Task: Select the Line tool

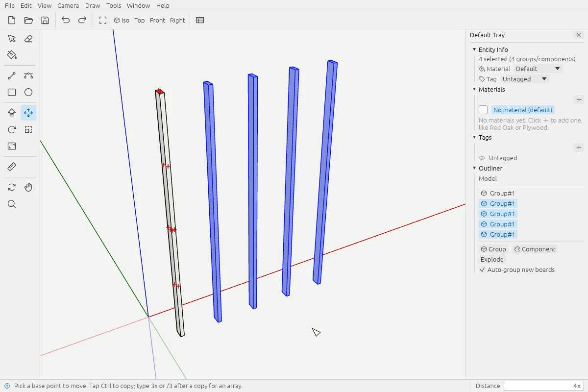Action: [x=12, y=76]
